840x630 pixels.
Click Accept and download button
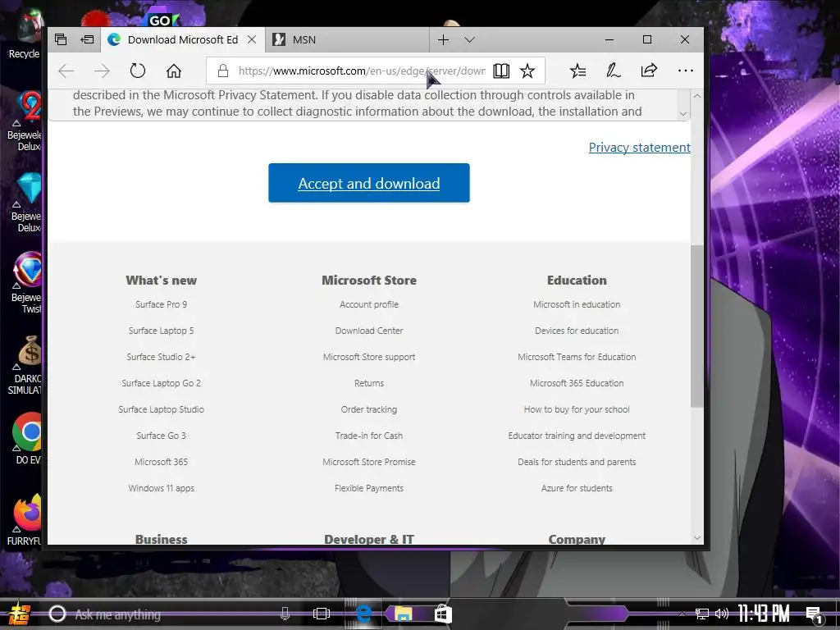[369, 183]
